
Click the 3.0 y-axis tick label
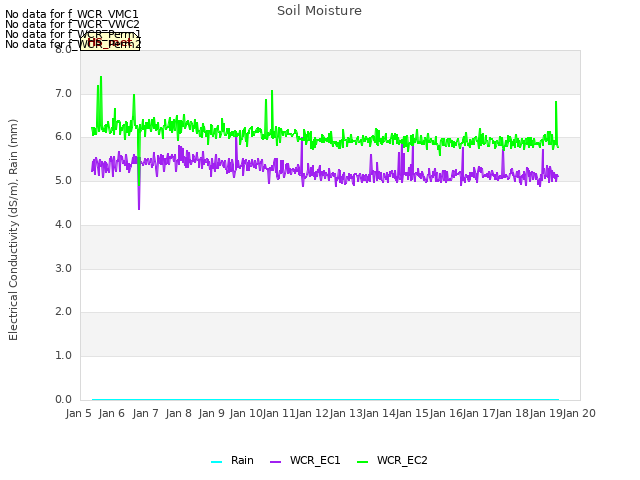(x=63, y=269)
